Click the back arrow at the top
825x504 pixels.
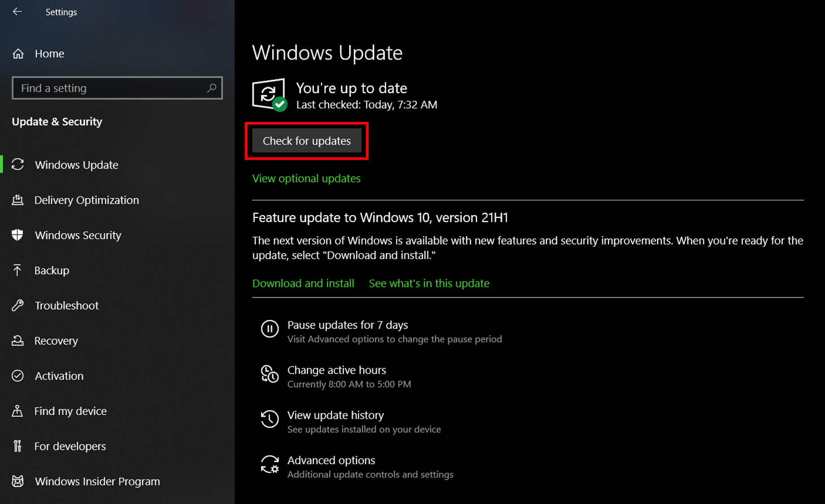(17, 12)
